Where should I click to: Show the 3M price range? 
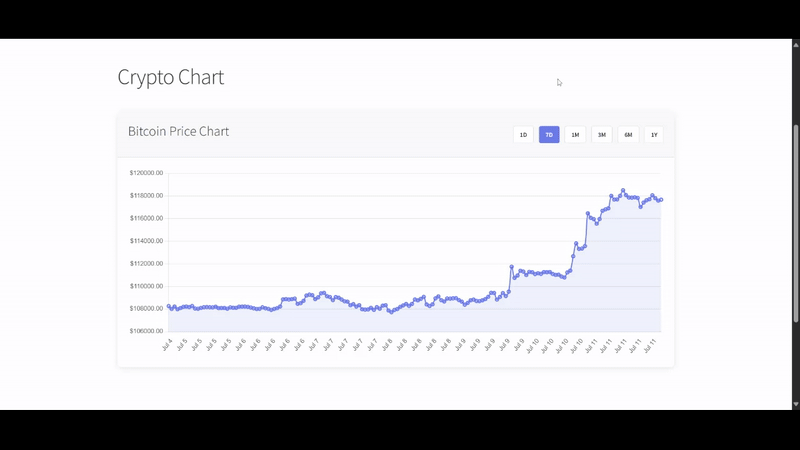(601, 135)
